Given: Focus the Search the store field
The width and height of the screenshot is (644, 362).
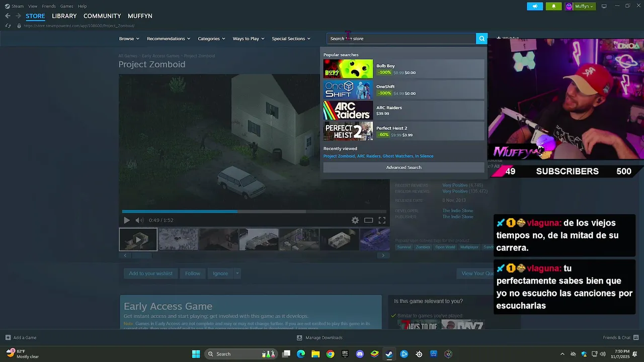Looking at the screenshot, I should (401, 39).
